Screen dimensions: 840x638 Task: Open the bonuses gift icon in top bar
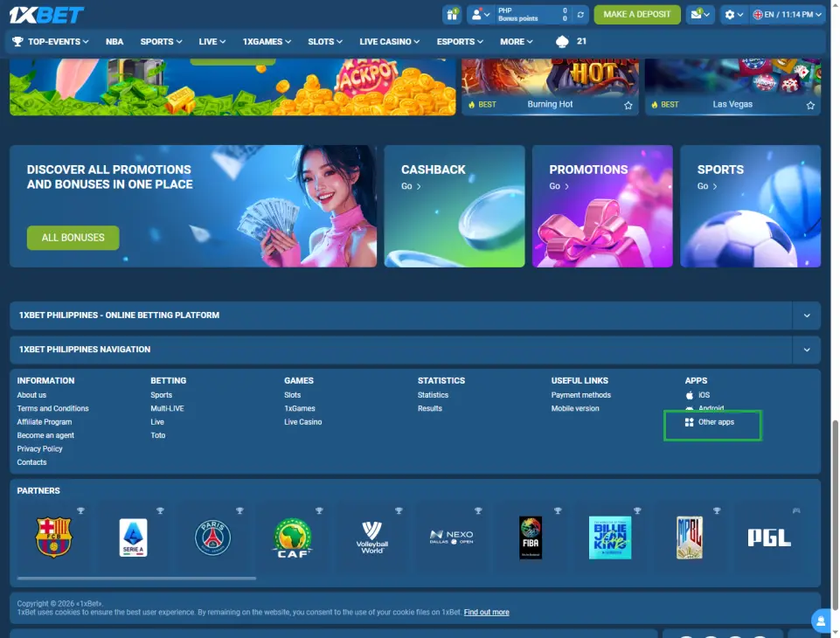(452, 14)
